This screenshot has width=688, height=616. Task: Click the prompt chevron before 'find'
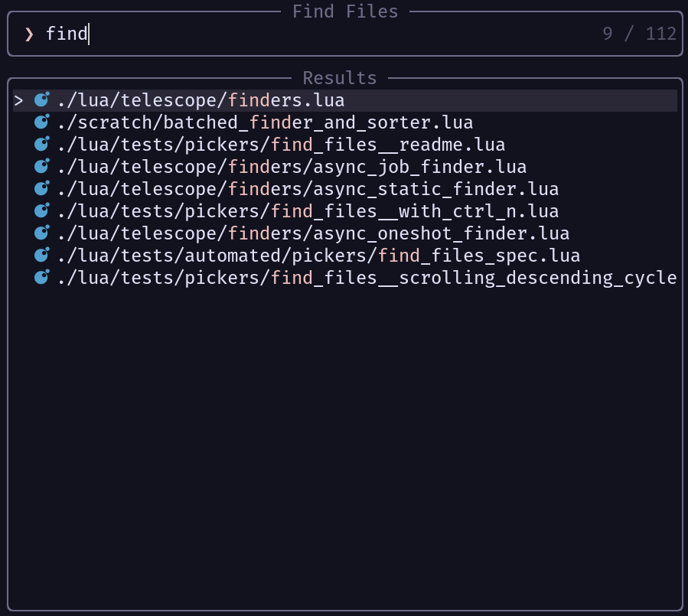(x=29, y=34)
